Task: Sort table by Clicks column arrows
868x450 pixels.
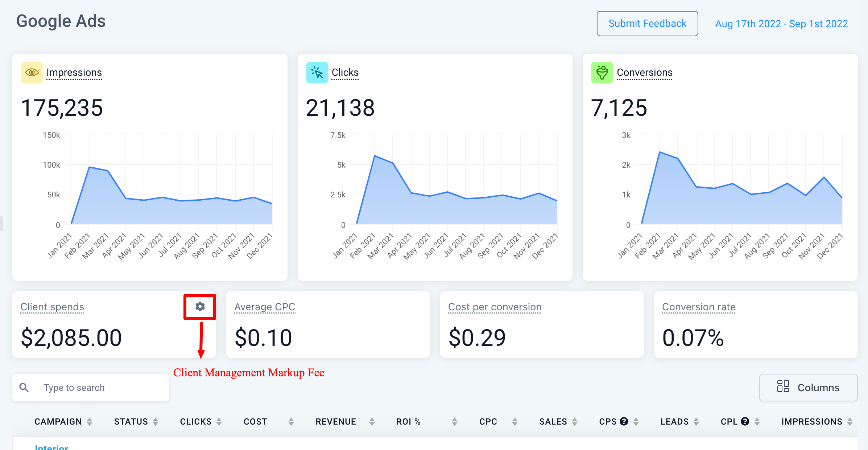Action: click(x=219, y=422)
